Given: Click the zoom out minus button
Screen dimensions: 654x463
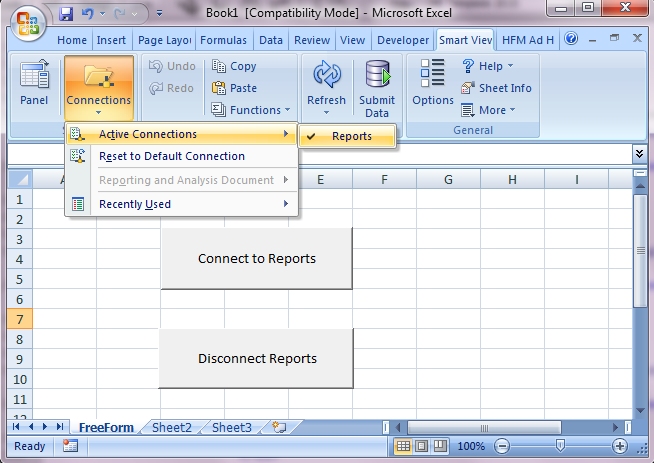Looking at the screenshot, I should coord(502,446).
